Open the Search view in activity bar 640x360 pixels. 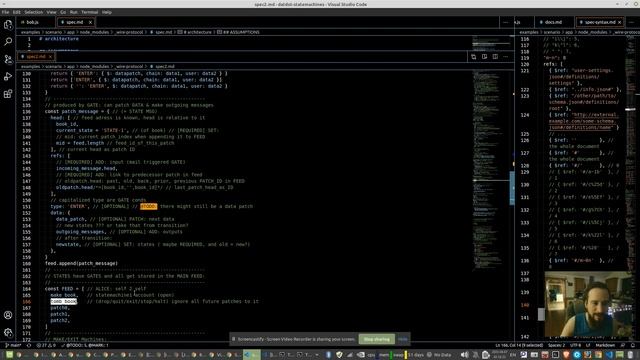(x=8, y=42)
